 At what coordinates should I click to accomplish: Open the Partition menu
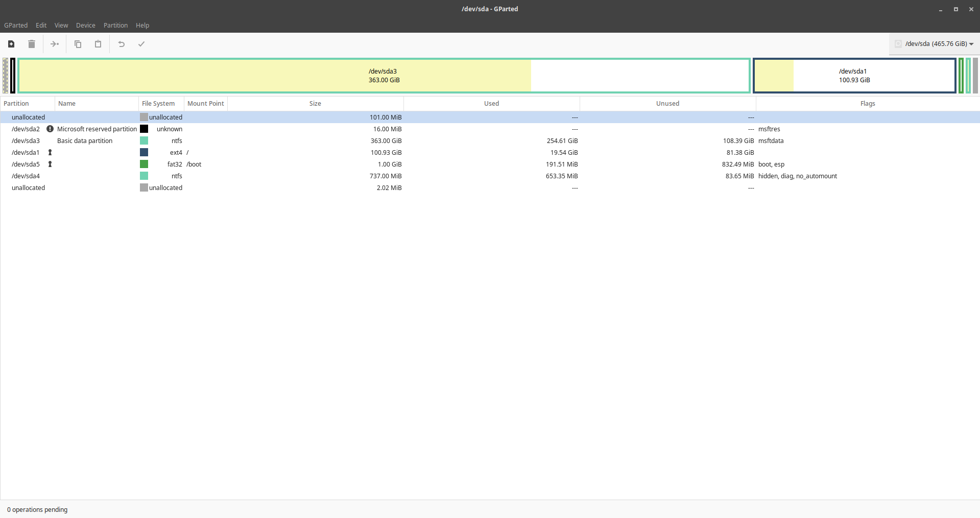115,25
